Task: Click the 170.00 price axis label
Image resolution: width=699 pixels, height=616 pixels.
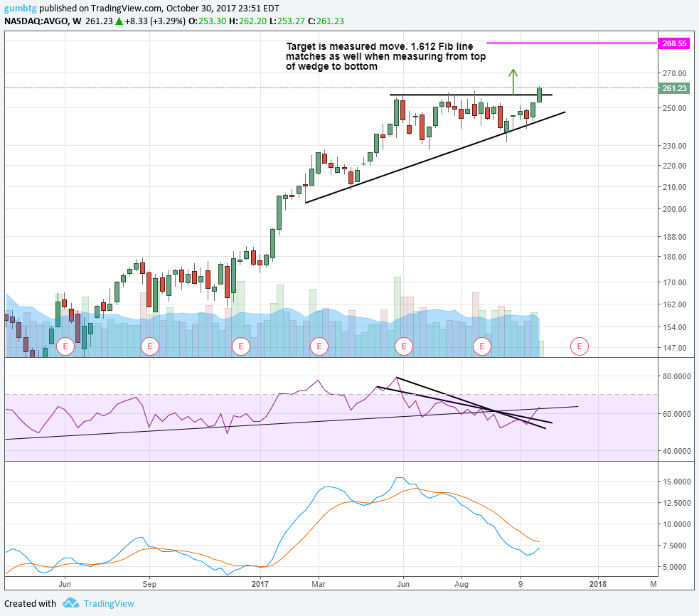Action: coord(675,282)
